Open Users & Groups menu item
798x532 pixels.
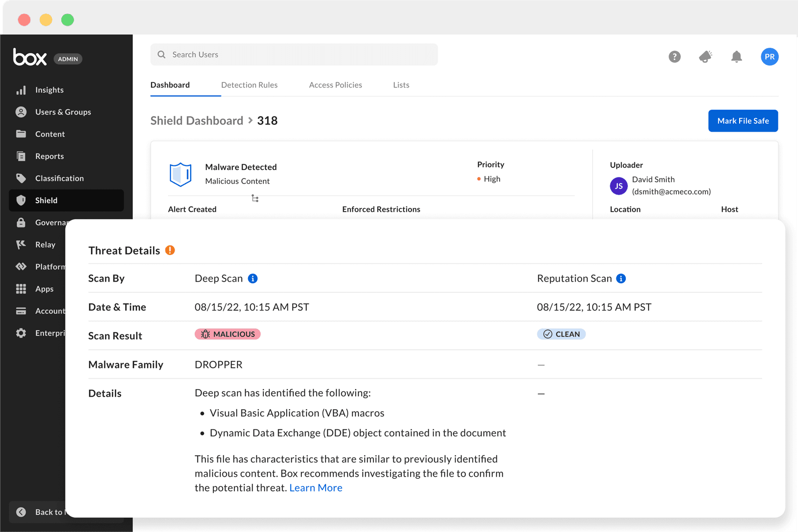[63, 112]
